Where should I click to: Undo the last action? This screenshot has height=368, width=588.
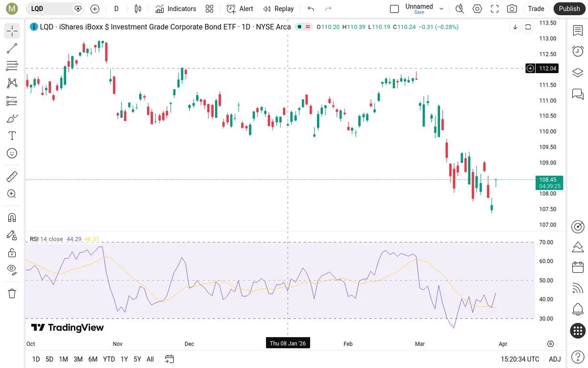click(311, 9)
